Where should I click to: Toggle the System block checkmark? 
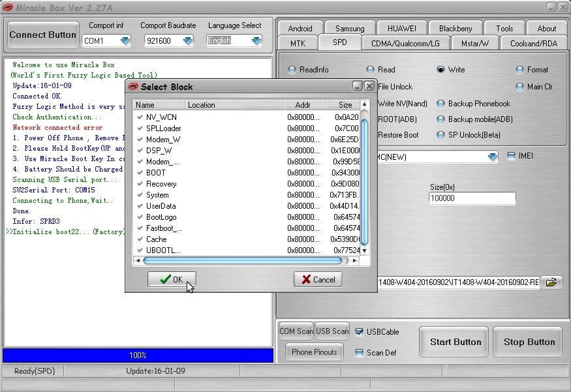140,195
